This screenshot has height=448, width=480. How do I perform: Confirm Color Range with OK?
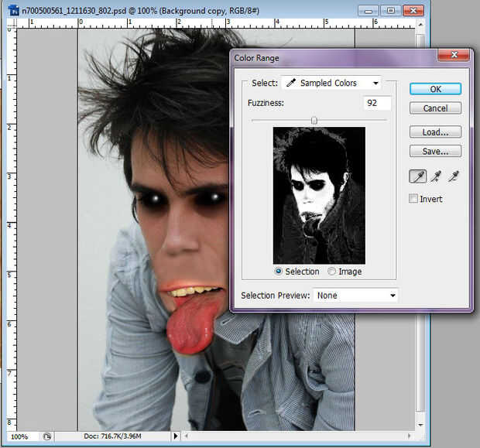(435, 89)
